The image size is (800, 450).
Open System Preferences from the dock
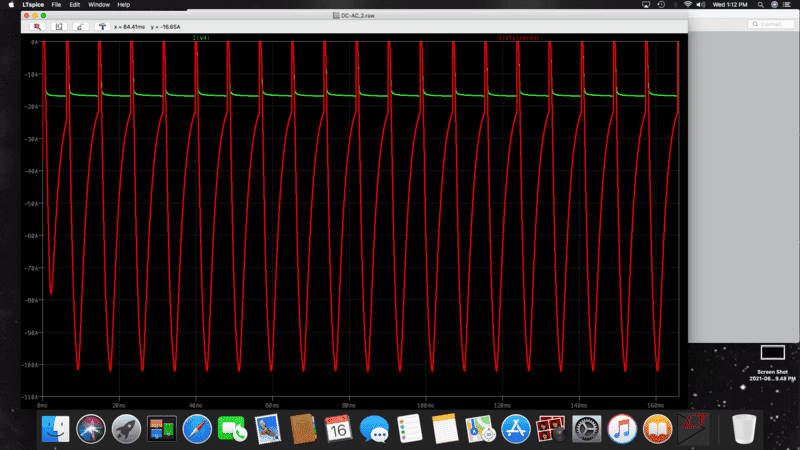click(587, 429)
